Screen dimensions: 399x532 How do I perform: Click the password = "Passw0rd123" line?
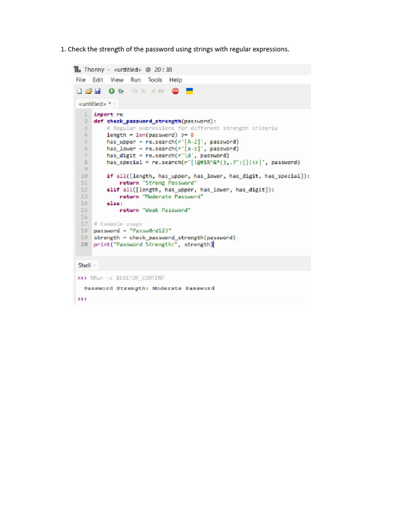(132, 231)
